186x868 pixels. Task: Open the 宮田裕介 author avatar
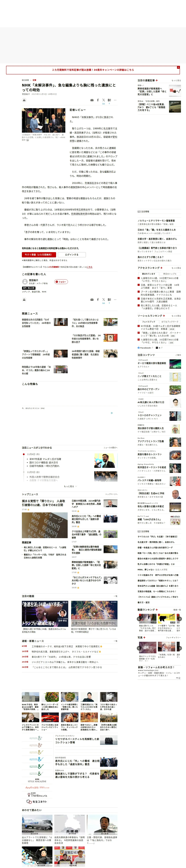tap(25, 281)
